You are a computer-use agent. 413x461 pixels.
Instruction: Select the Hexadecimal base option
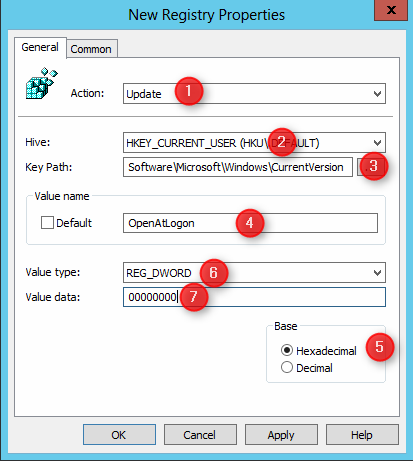287,350
